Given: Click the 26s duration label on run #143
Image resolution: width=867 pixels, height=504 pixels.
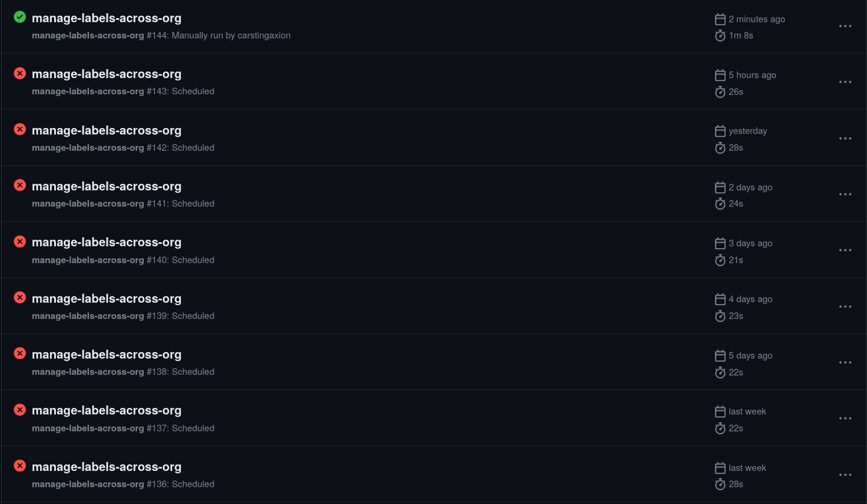Looking at the screenshot, I should click(736, 91).
